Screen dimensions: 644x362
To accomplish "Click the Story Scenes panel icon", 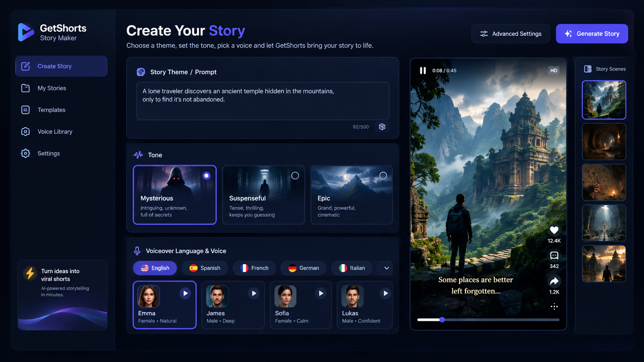I will tap(587, 69).
